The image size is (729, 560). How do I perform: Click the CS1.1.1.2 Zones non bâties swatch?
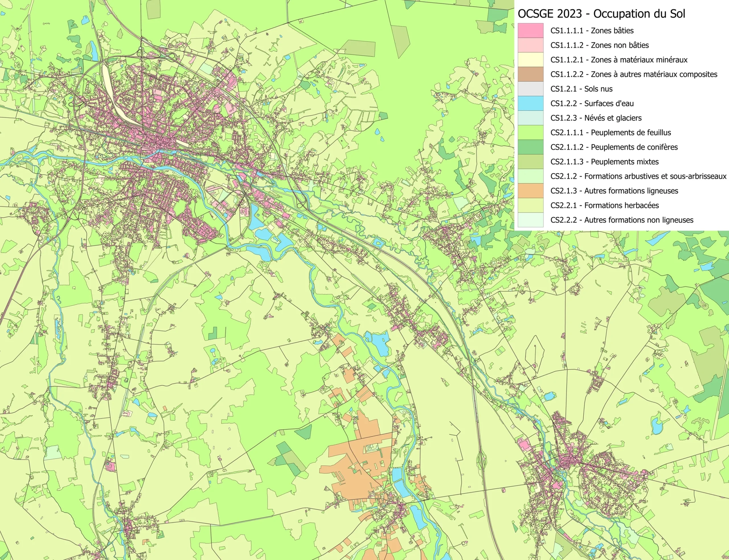531,45
